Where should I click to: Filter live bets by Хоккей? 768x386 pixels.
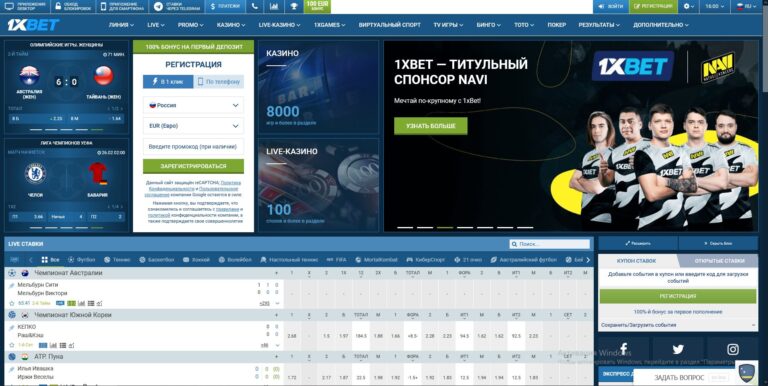coord(196,260)
